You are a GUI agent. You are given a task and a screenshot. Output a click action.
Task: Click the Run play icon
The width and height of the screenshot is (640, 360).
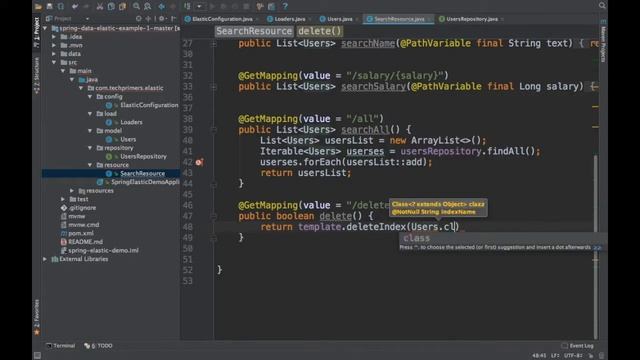point(212,6)
